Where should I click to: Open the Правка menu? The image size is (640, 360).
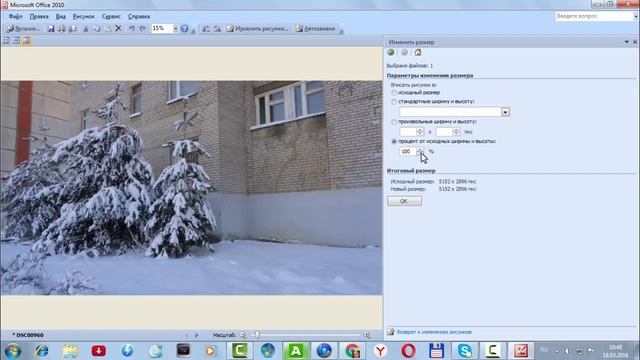[39, 16]
